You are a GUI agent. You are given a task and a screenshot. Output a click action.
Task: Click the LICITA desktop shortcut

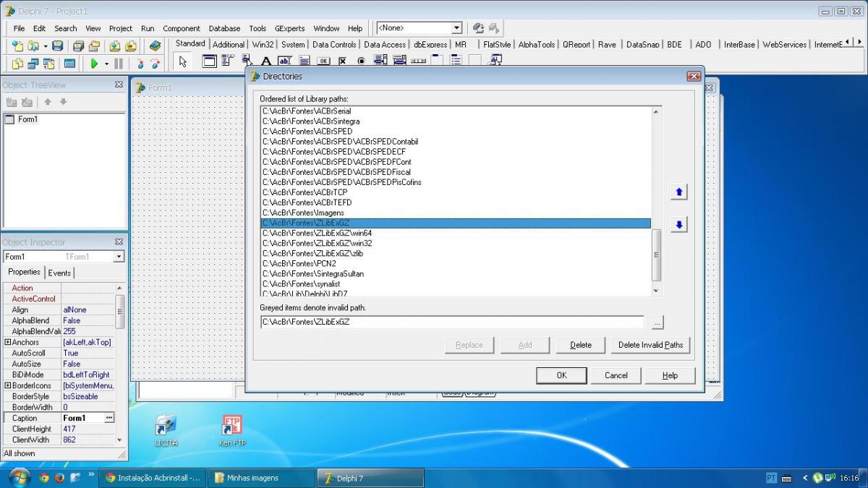click(x=166, y=430)
